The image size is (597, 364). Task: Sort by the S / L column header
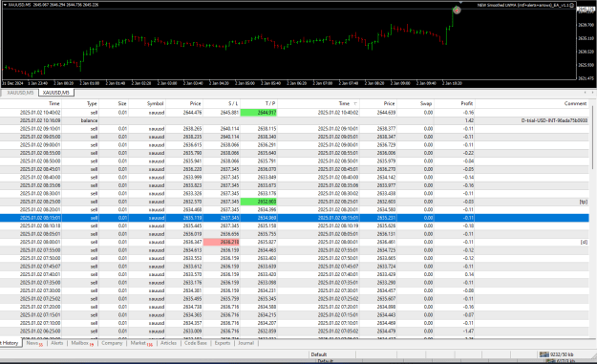point(233,103)
